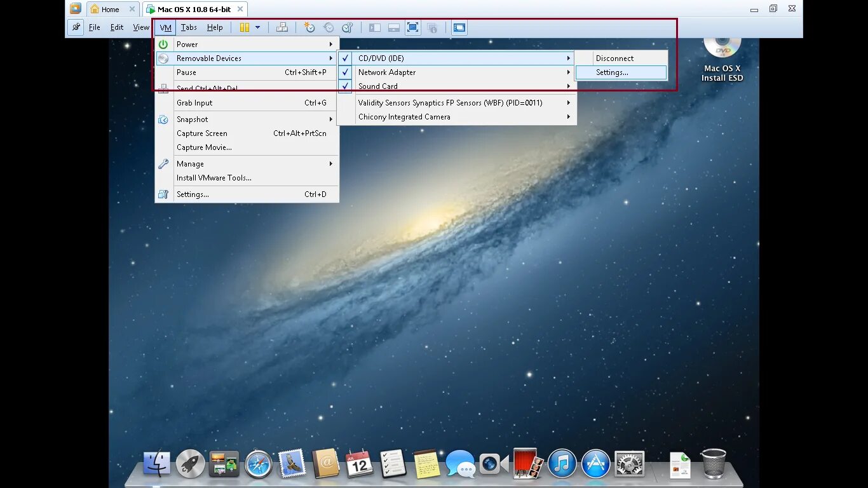Viewport: 868px width, 488px height.
Task: Choose Pause from the VM menu
Action: click(x=247, y=72)
